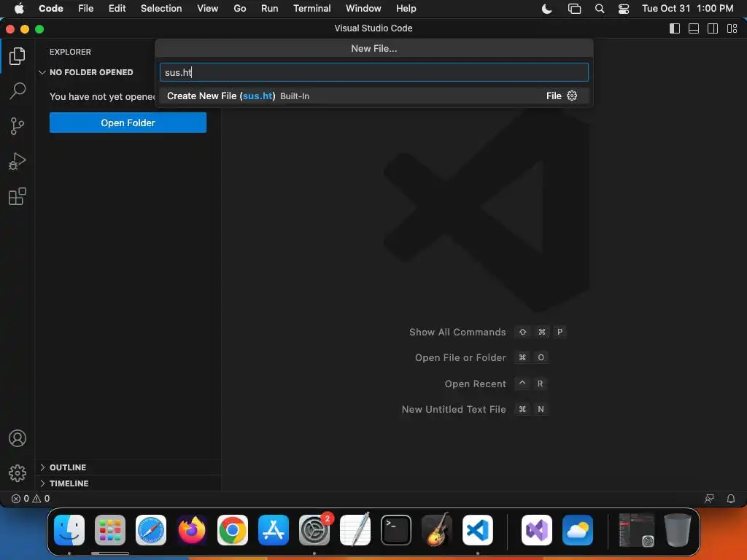Open the Search view in activity bar

(18, 91)
